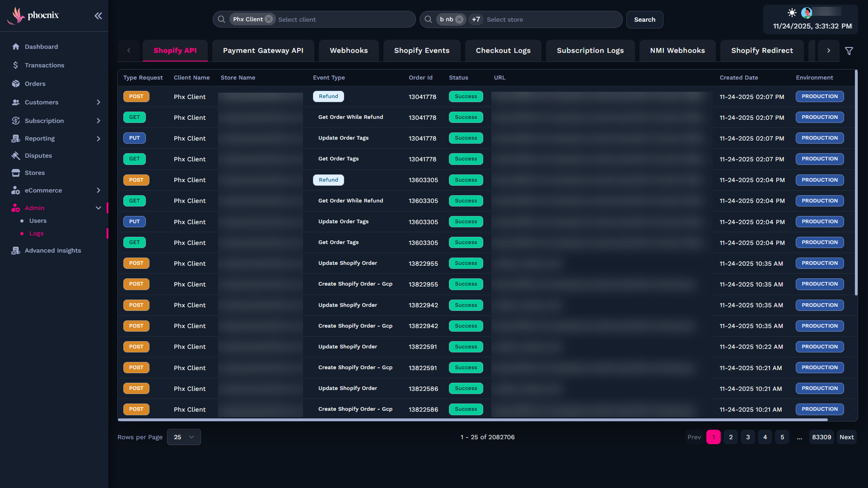This screenshot has width=868, height=488.
Task: Open Transactions dollar icon
Action: (x=16, y=65)
